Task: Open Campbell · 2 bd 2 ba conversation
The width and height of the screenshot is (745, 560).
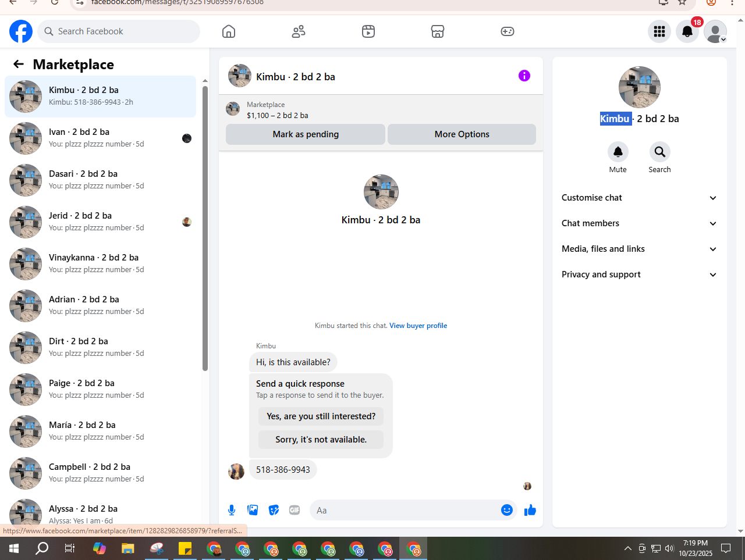Action: pos(101,473)
